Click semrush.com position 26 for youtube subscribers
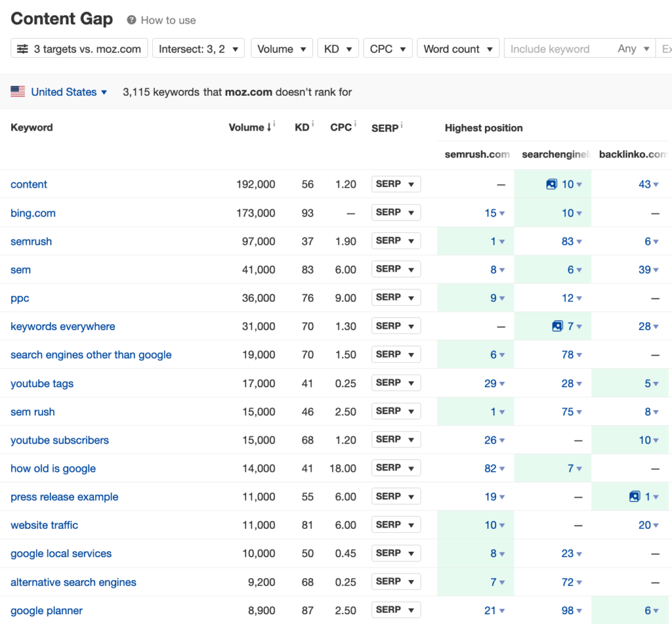 [x=495, y=440]
